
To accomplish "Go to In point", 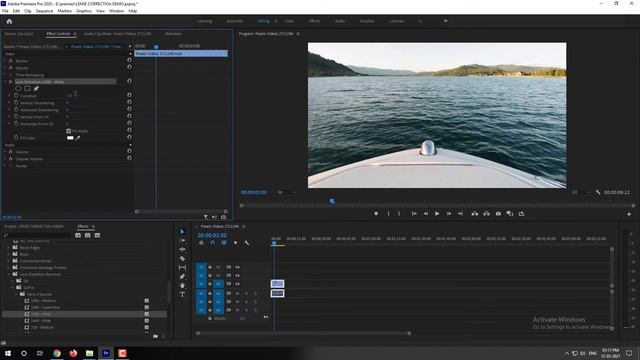I will (414, 213).
